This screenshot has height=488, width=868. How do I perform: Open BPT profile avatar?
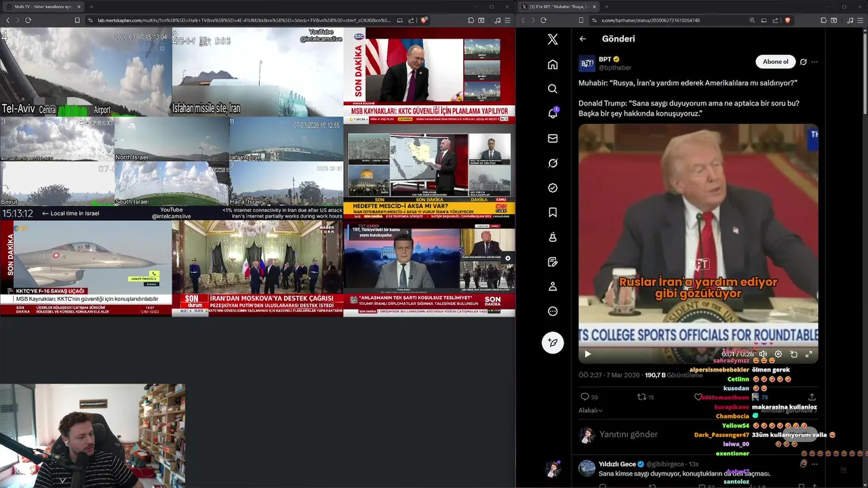click(x=587, y=63)
